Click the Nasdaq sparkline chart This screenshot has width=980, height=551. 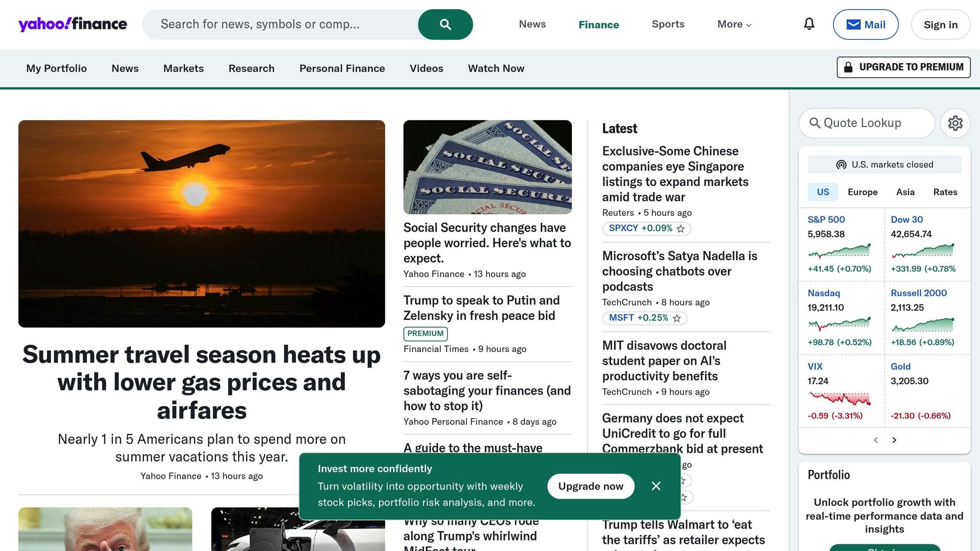[839, 324]
